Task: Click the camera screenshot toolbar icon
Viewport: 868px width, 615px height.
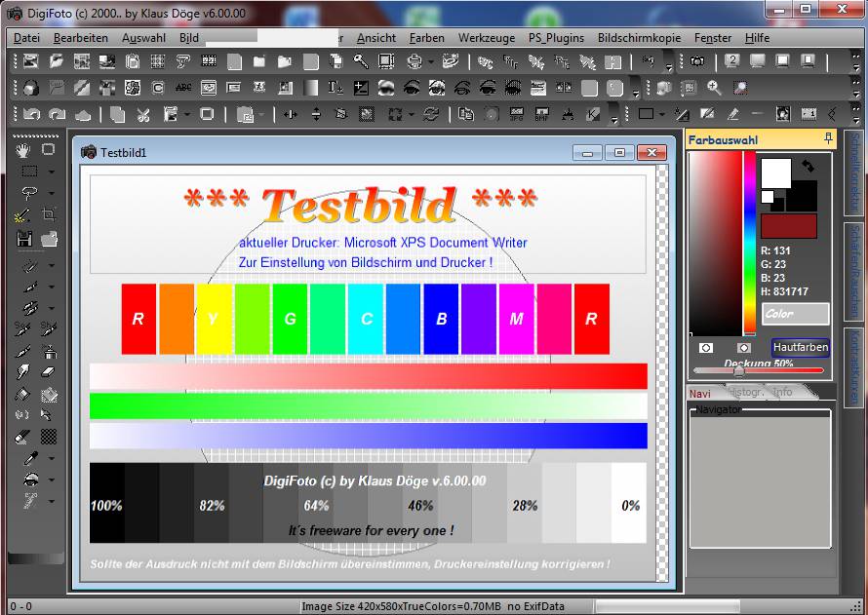Action: tap(696, 61)
